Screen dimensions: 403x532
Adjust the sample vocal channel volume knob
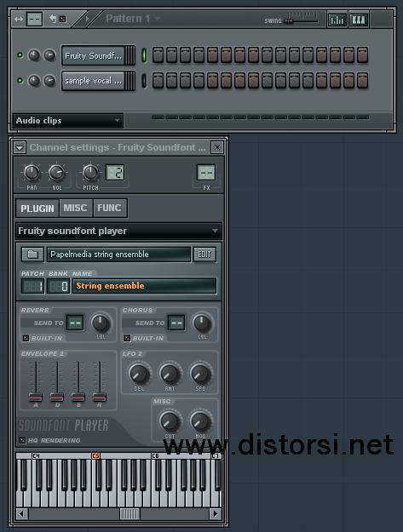(49, 81)
